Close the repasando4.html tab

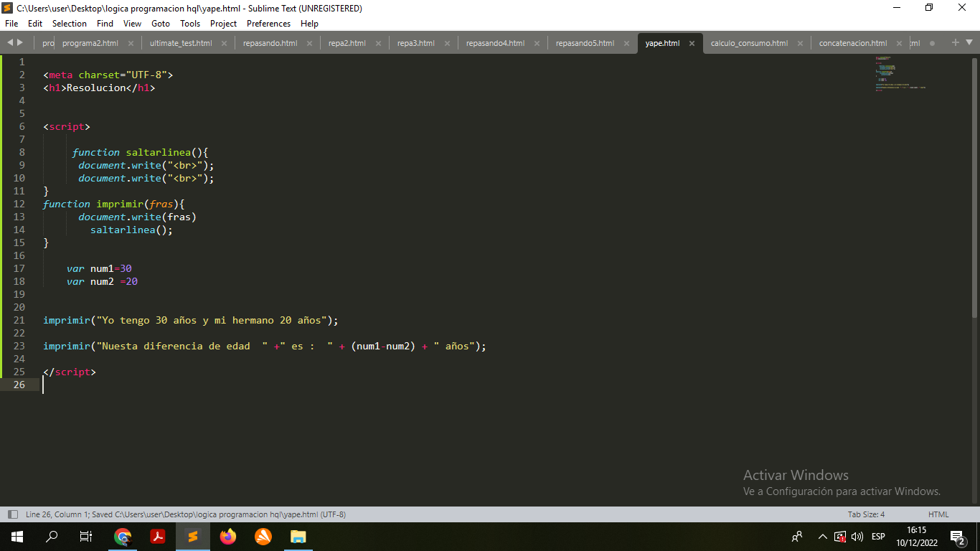click(537, 43)
